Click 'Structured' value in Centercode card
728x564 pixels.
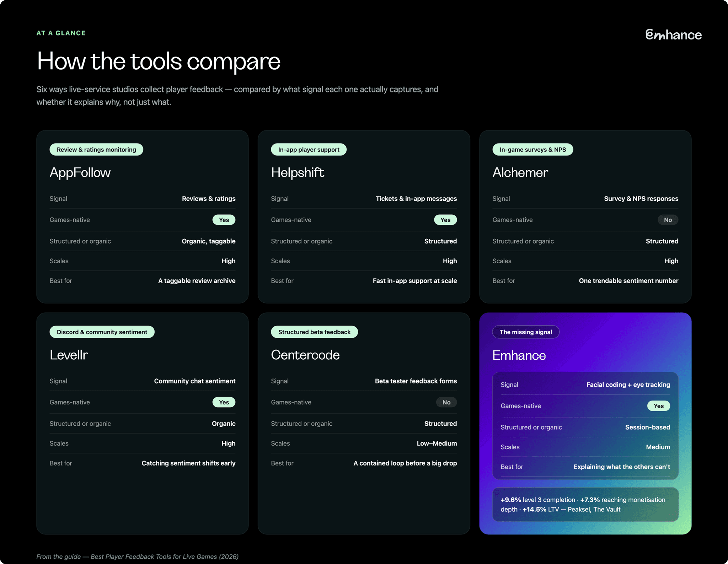pos(440,424)
